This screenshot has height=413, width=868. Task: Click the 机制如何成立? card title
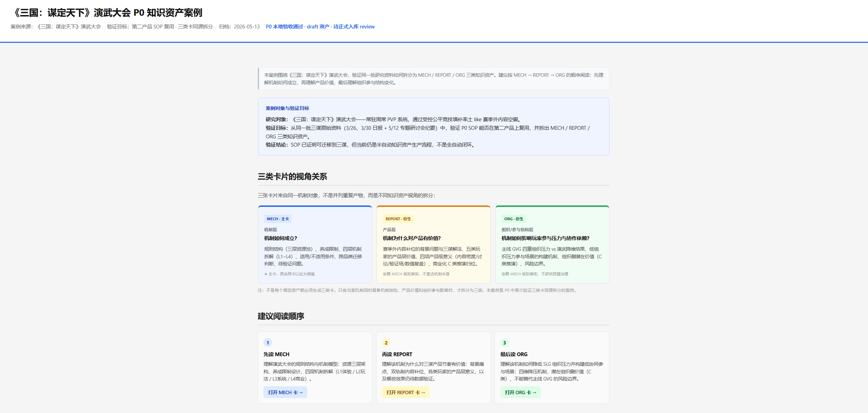281,238
